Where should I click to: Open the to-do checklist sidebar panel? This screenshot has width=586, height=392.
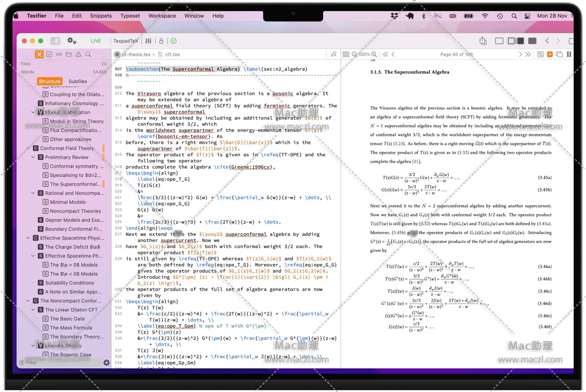pos(49,54)
